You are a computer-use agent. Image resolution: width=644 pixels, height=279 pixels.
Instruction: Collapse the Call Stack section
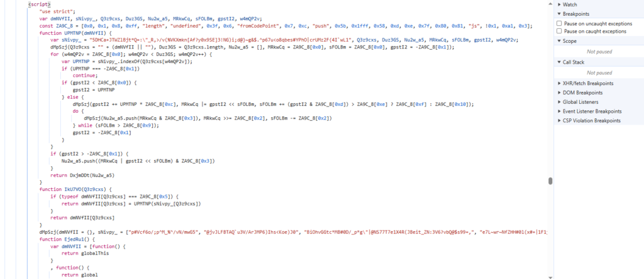tap(559, 62)
